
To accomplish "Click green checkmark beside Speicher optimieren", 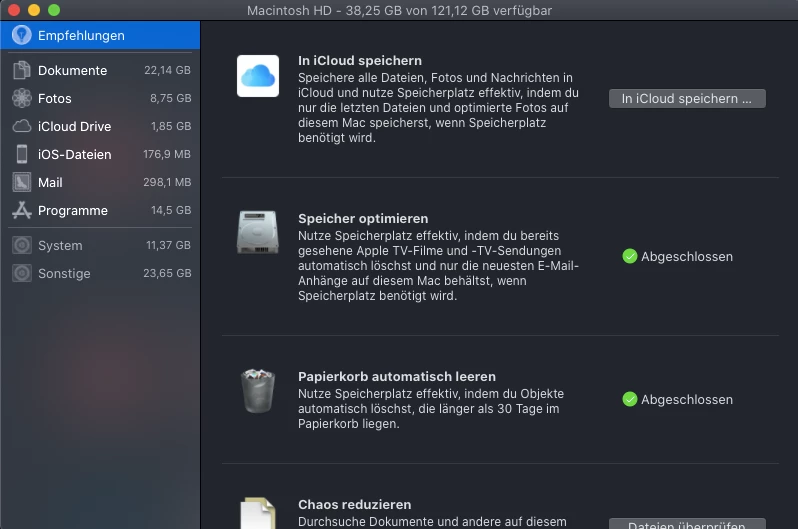I will pyautogui.click(x=630, y=256).
